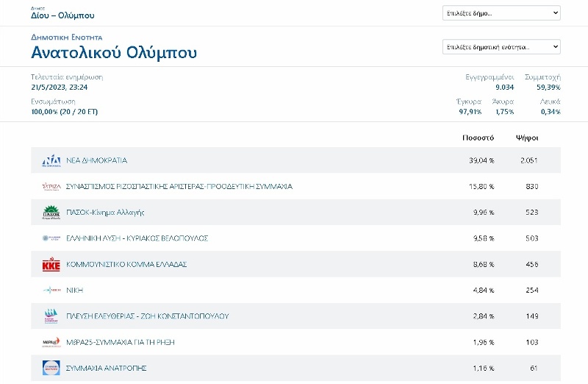This screenshot has width=588, height=384.
Task: Click the Ενσωμάτωση label
Action: click(x=53, y=102)
